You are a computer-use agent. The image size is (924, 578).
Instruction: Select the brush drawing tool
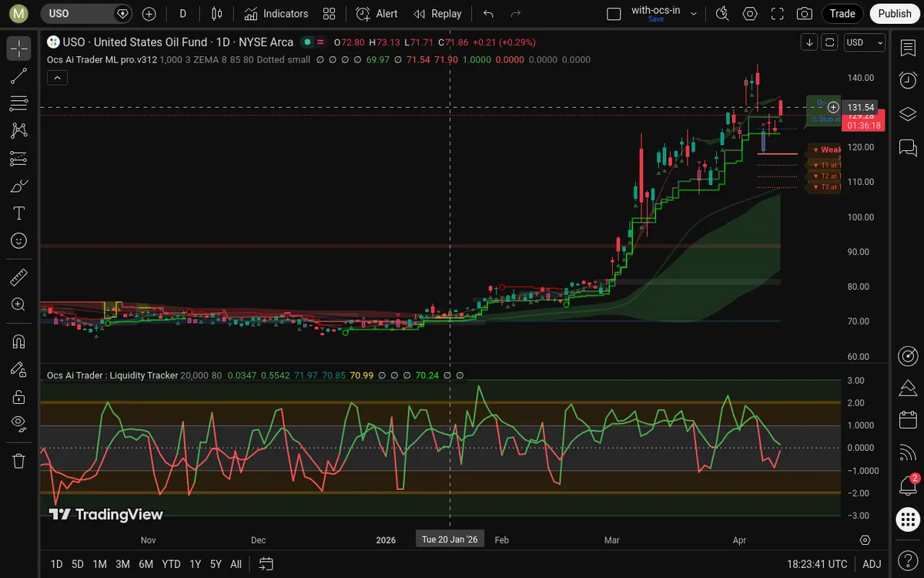click(x=19, y=186)
